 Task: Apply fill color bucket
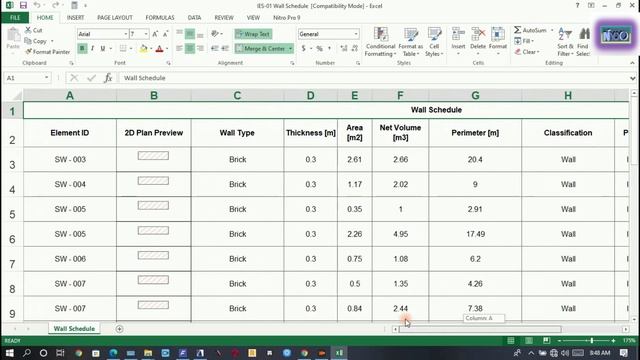[143, 49]
